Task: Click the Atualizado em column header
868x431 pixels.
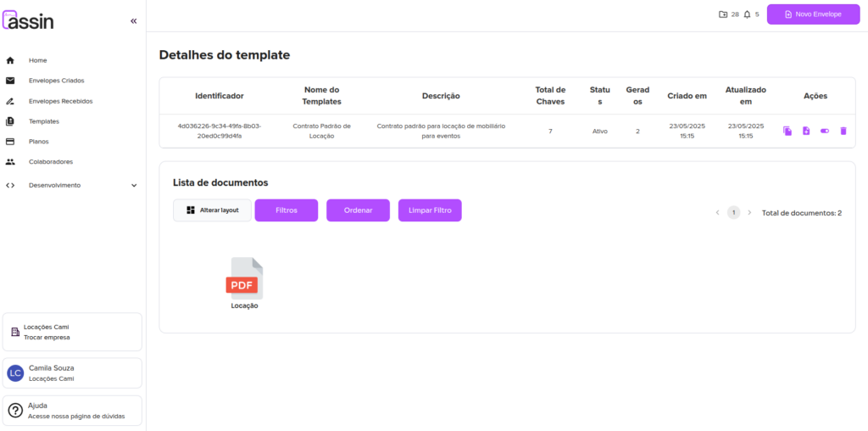Action: point(746,96)
